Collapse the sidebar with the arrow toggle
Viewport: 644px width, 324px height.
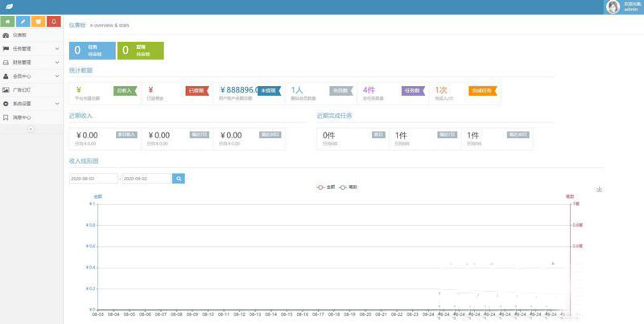click(31, 129)
